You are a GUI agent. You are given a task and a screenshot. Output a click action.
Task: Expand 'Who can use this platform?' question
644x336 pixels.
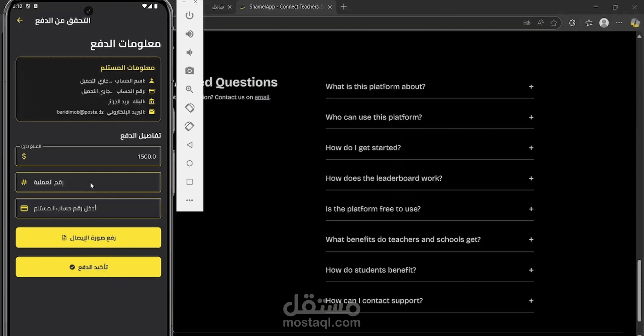[x=430, y=117]
